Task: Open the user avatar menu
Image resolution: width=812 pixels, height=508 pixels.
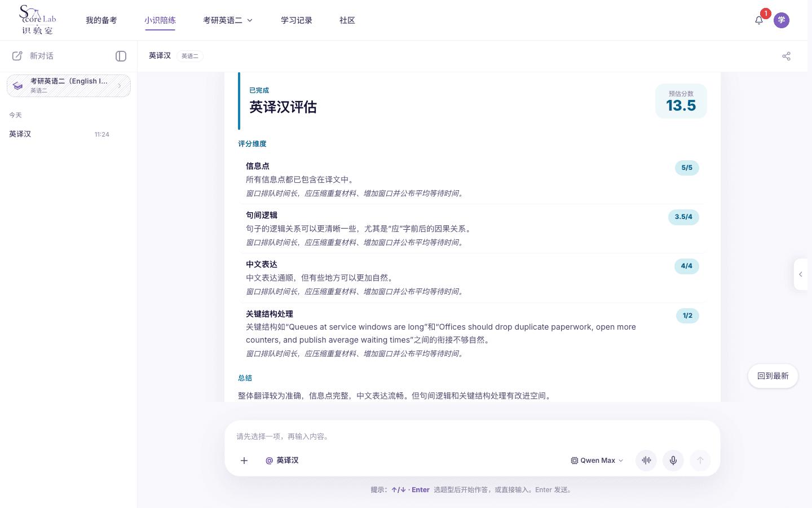Action: (782, 20)
